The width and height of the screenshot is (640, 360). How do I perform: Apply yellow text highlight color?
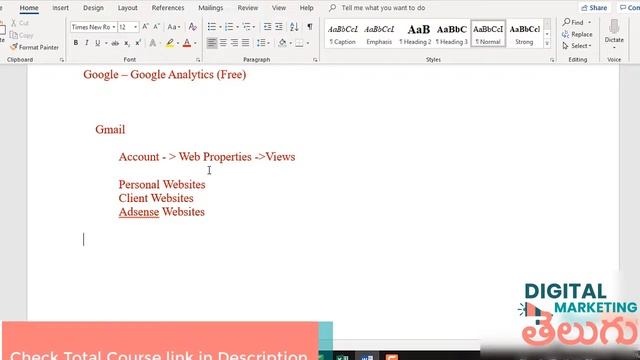click(x=170, y=43)
